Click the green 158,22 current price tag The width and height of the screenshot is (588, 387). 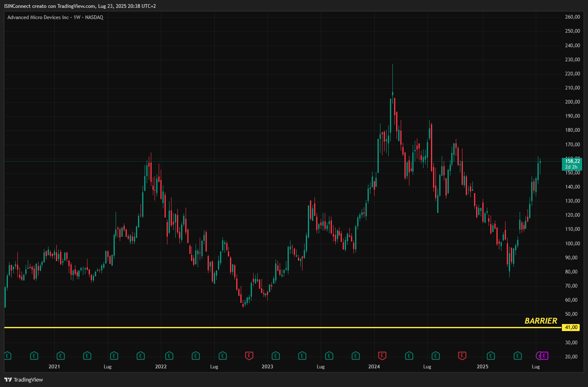click(x=572, y=164)
